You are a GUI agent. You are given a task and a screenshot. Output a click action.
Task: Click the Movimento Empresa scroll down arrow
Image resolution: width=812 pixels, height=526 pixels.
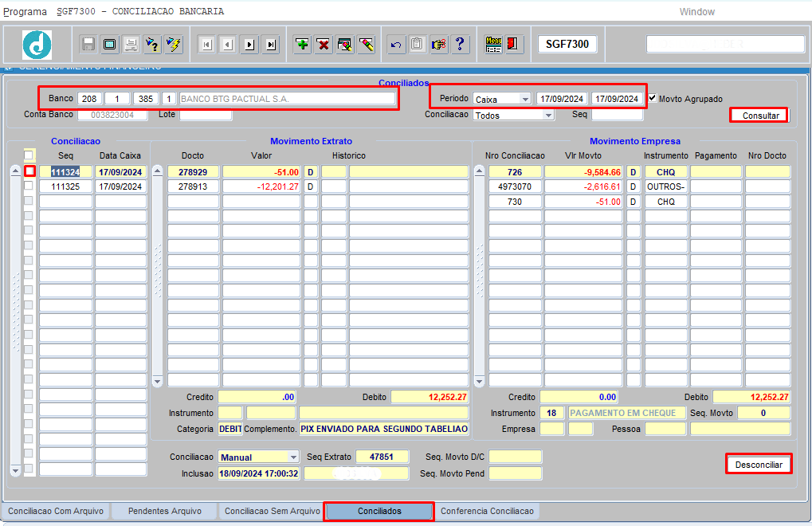click(x=480, y=382)
